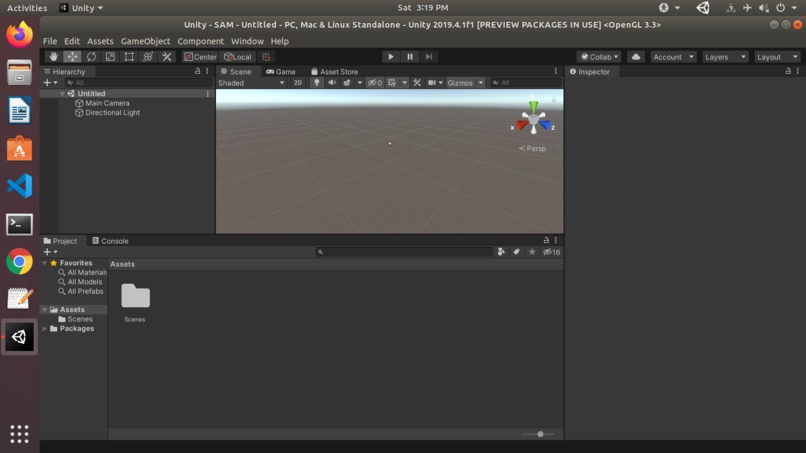Create new object in Hierarchy plus button

50,83
